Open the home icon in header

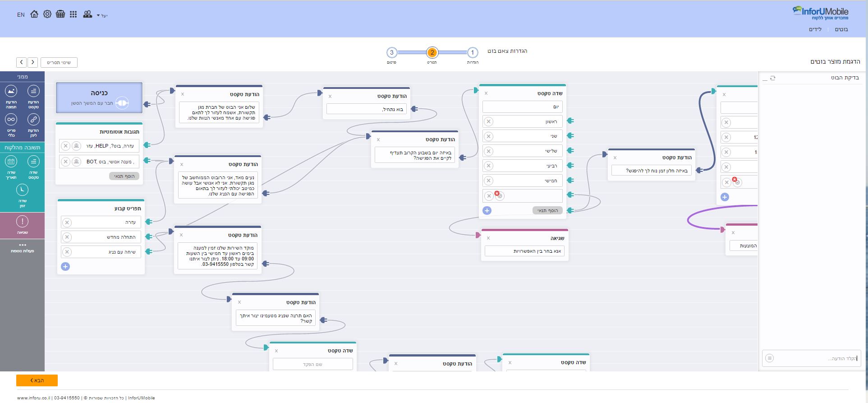coord(34,14)
